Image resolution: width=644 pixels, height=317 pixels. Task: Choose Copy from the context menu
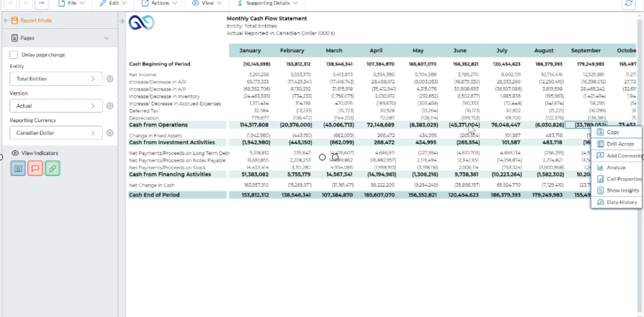tap(616, 132)
